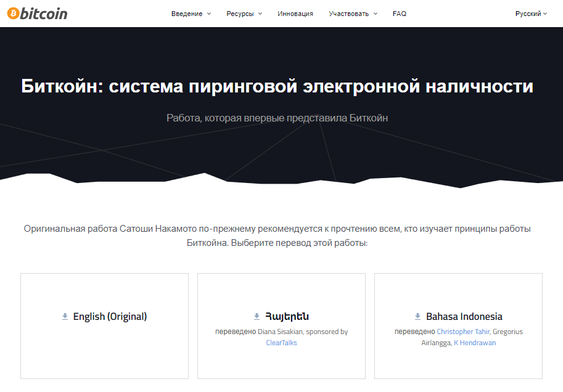Screen dimensions: 563x392
Task: Click the text Diana Sisakian, sponsored by
Action: click(303, 332)
